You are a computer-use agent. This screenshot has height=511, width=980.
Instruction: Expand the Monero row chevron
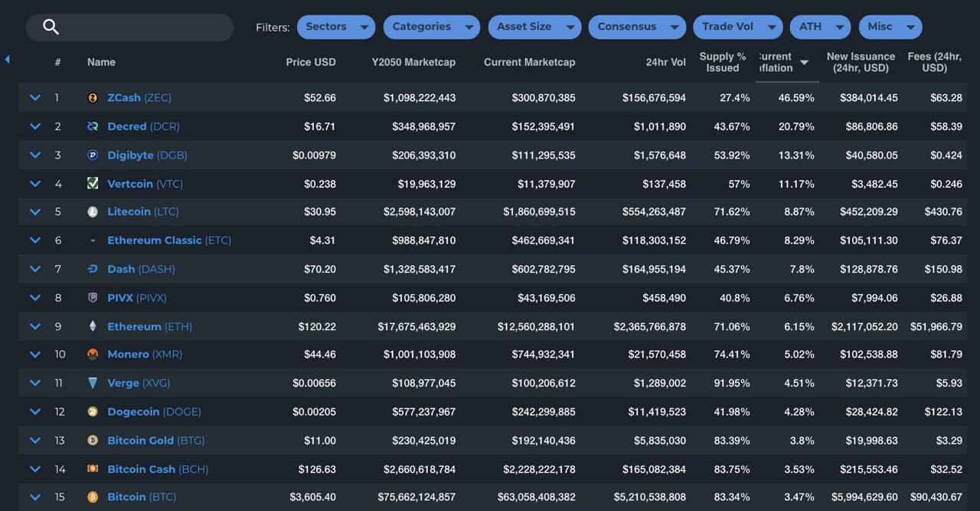[34, 354]
